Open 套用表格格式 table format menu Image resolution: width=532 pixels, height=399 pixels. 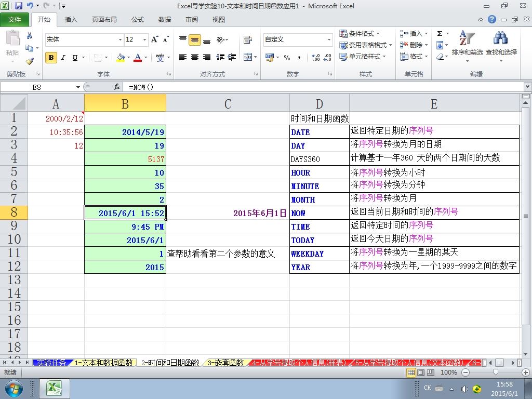tap(366, 45)
